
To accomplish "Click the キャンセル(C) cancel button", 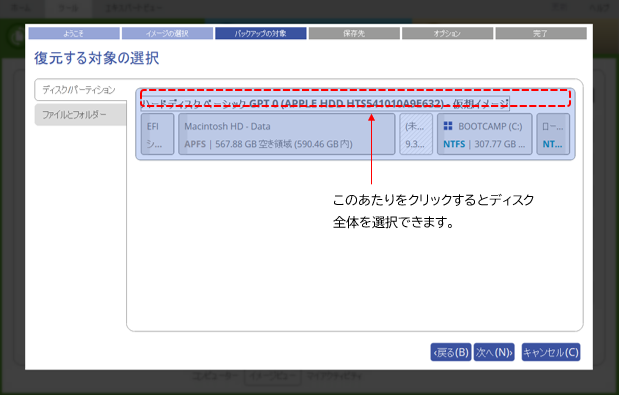I will (x=551, y=352).
